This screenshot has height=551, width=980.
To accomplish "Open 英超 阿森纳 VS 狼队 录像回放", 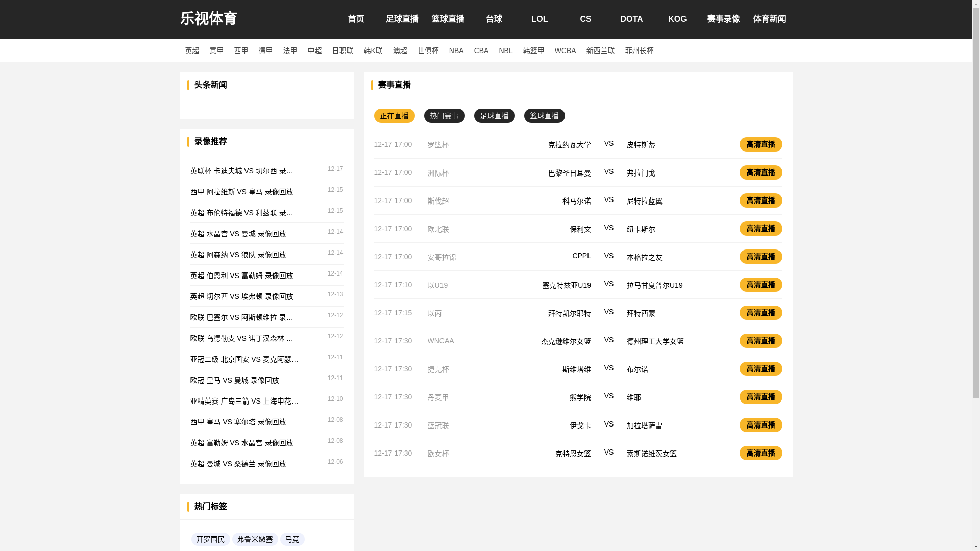I will click(238, 255).
